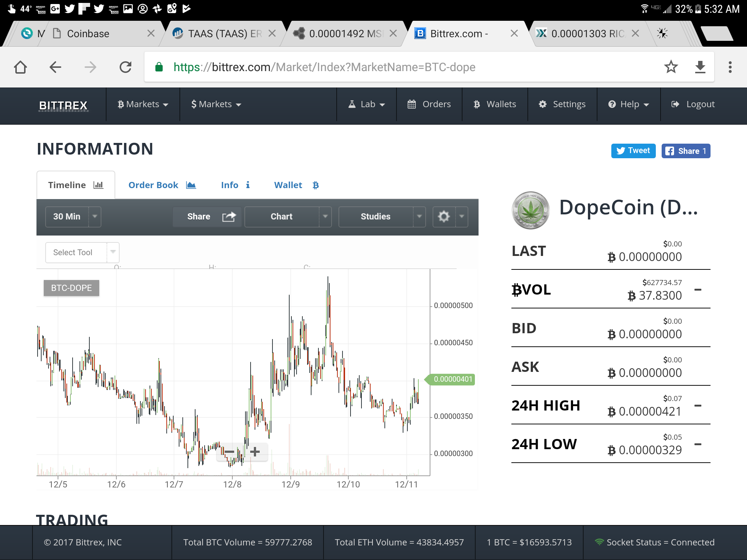Image resolution: width=747 pixels, height=560 pixels.
Task: Tap the battery 32% indicator
Action: [x=688, y=9]
